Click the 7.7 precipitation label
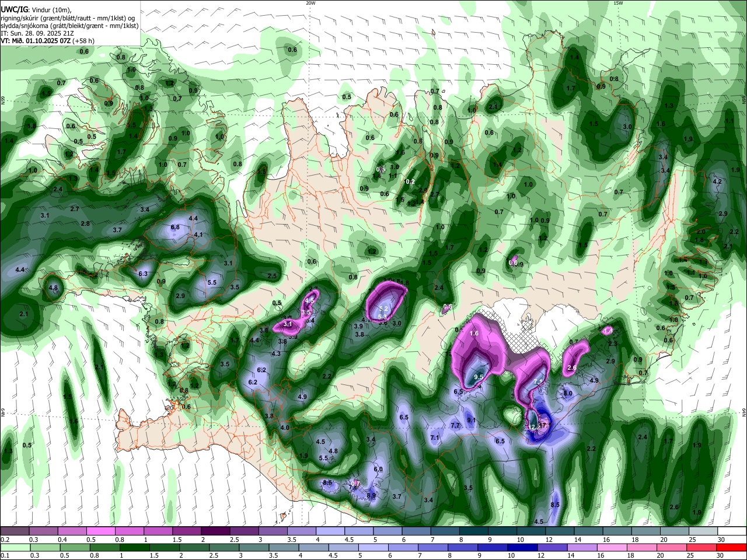 coord(455,426)
